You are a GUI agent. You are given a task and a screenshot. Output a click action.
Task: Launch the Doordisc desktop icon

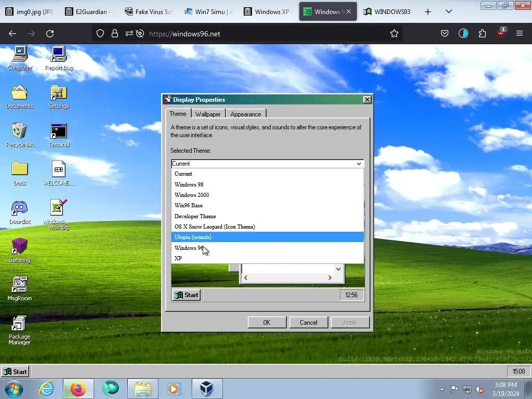[x=20, y=212]
